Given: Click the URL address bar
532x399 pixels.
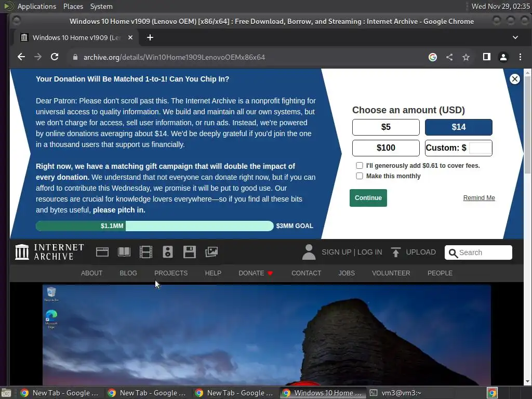Looking at the screenshot, I should click(246, 57).
